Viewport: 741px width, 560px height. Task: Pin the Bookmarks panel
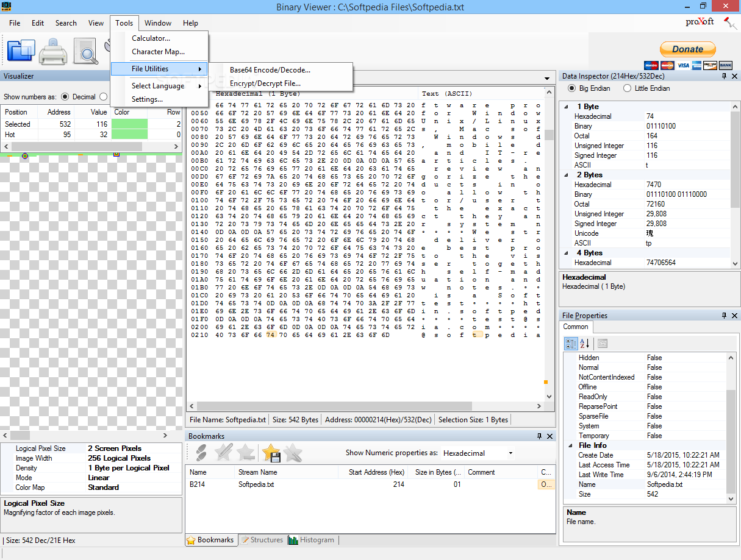(x=540, y=436)
